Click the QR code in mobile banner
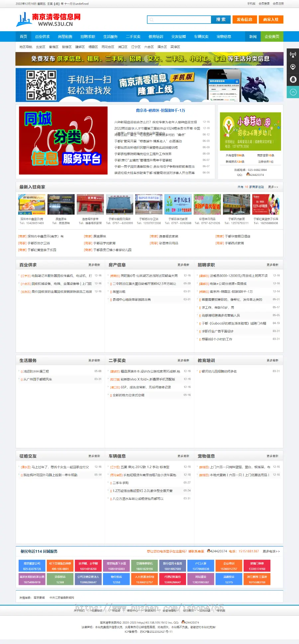Image resolution: width=299 pixels, height=644 pixels. tap(42, 85)
